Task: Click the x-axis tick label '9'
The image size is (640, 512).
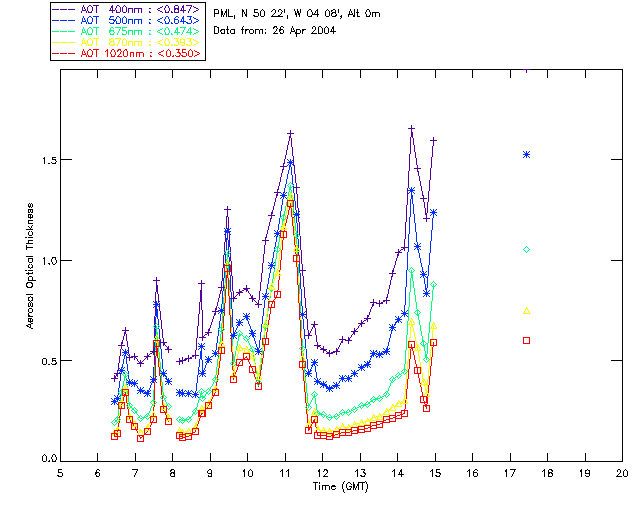Action: (x=210, y=473)
